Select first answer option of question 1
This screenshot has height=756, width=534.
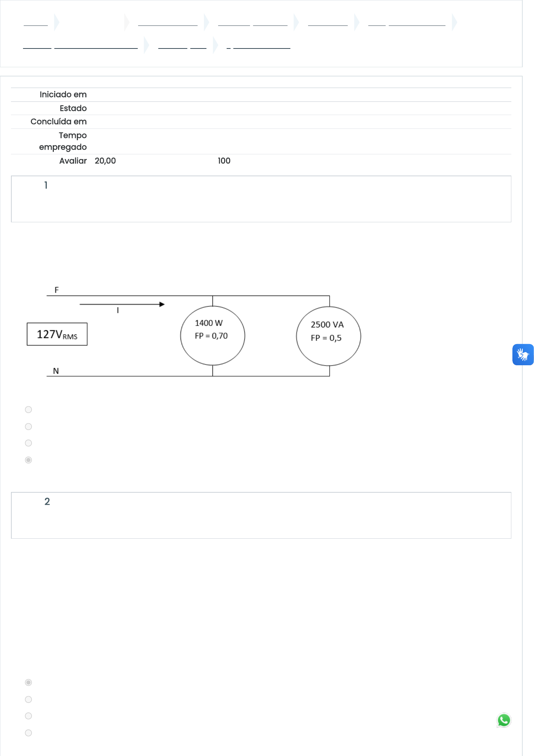pyautogui.click(x=29, y=409)
